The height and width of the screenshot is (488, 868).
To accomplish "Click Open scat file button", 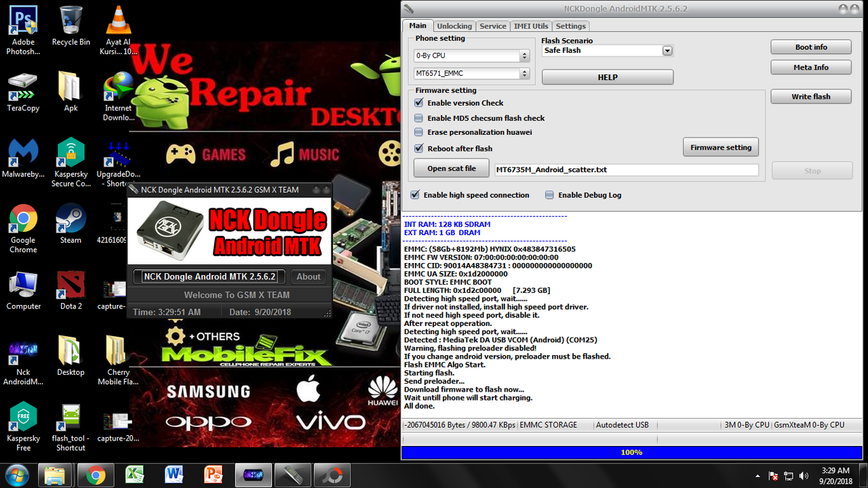I will click(x=452, y=169).
